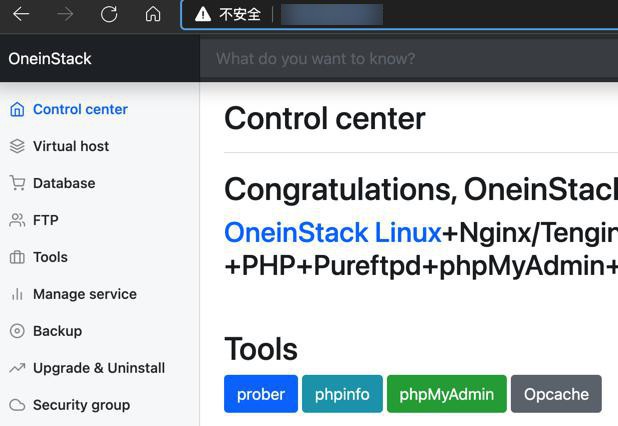Click the browser forward arrow
Viewport: 618px width, 426px height.
[65, 14]
